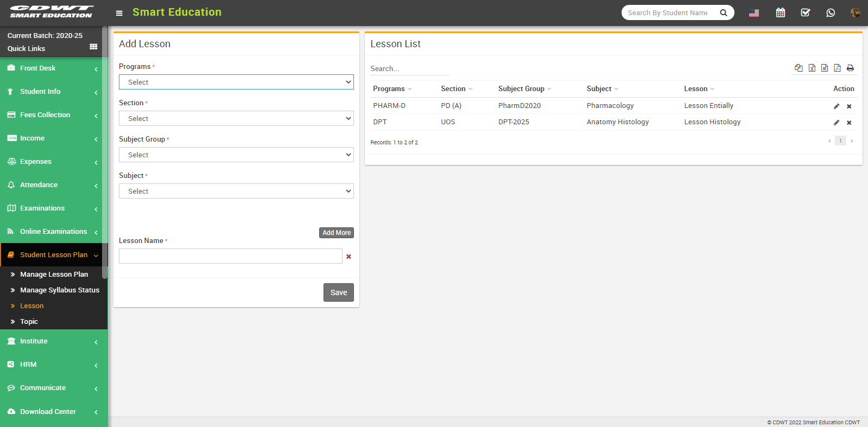Click the Add More button
Screen dimensions: 868x427
337,233
